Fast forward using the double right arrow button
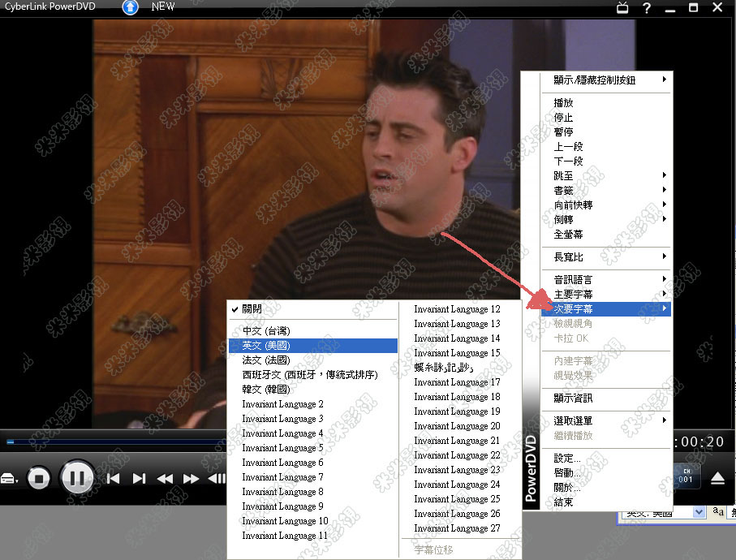 191,478
